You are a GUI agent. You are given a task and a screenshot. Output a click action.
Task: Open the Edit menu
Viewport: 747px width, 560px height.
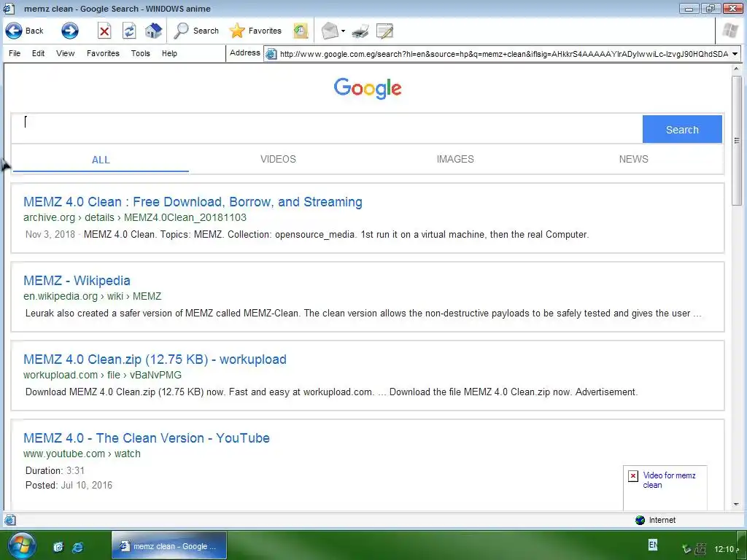38,53
